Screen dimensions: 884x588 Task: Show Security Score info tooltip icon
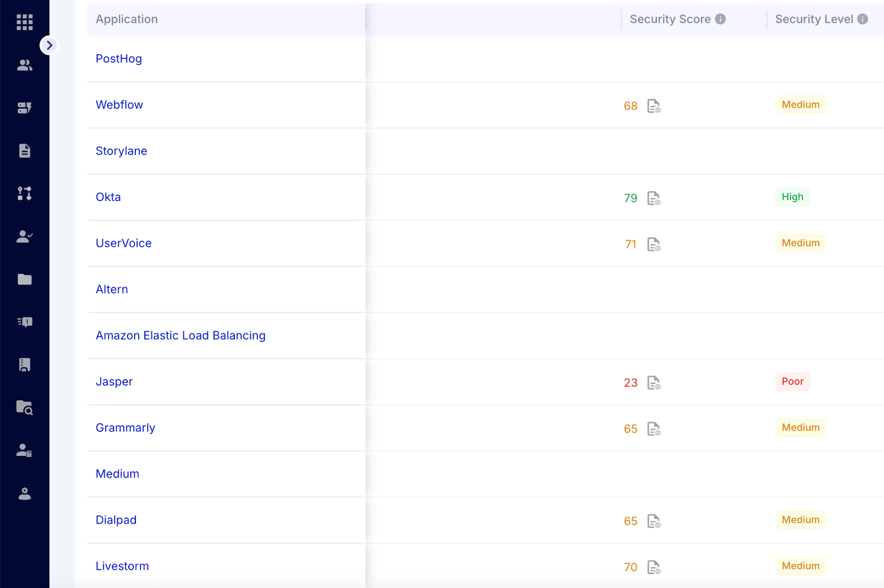pos(720,19)
